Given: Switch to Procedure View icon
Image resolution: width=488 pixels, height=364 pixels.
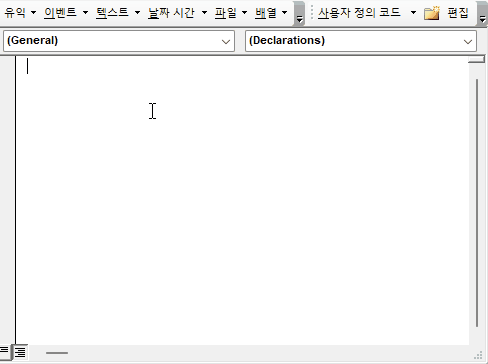Looking at the screenshot, I should coord(5,351).
